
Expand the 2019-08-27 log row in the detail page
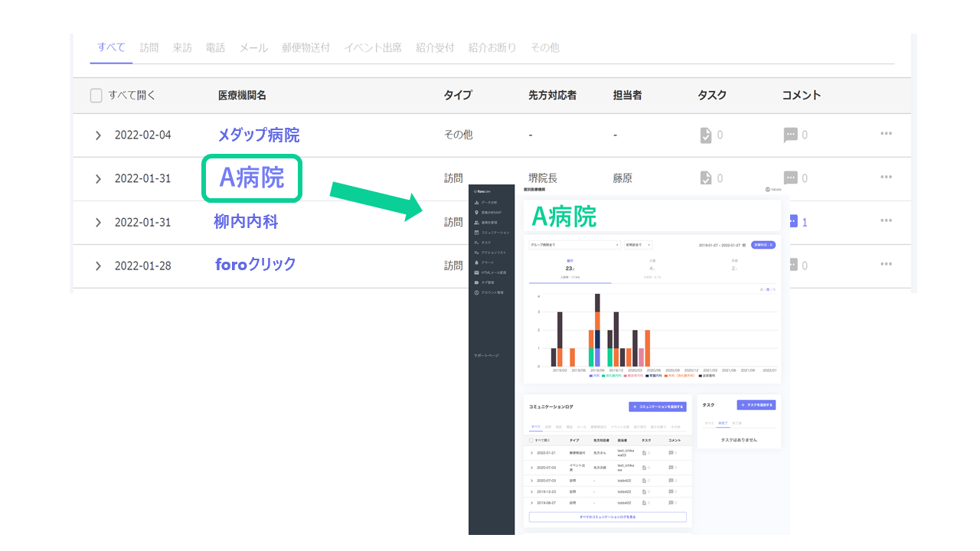(x=532, y=503)
